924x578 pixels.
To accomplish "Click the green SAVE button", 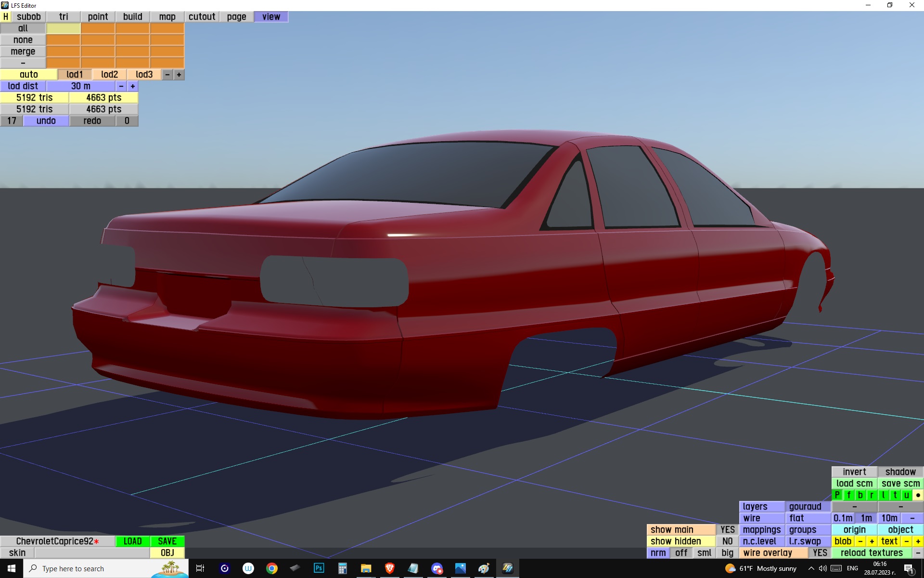I will click(167, 541).
